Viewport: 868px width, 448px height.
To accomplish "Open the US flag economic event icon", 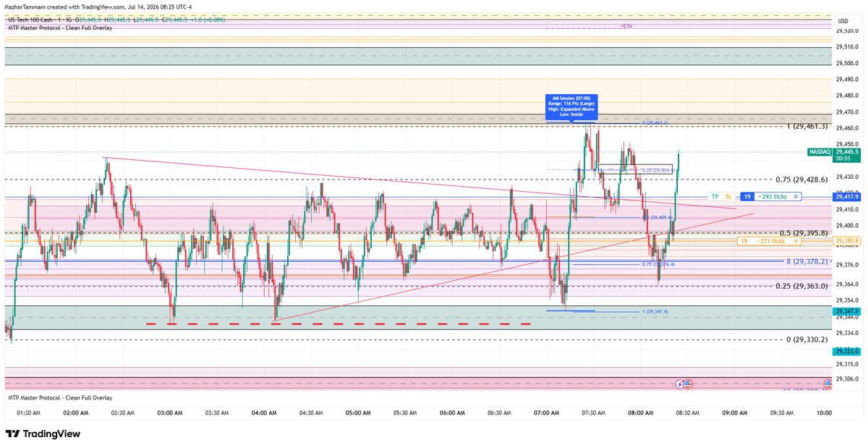I will pyautogui.click(x=687, y=383).
